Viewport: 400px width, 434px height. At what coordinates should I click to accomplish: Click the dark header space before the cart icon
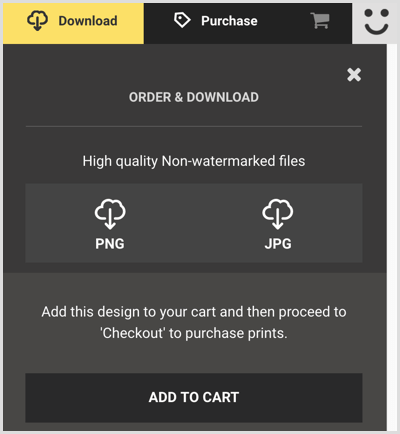coord(283,22)
